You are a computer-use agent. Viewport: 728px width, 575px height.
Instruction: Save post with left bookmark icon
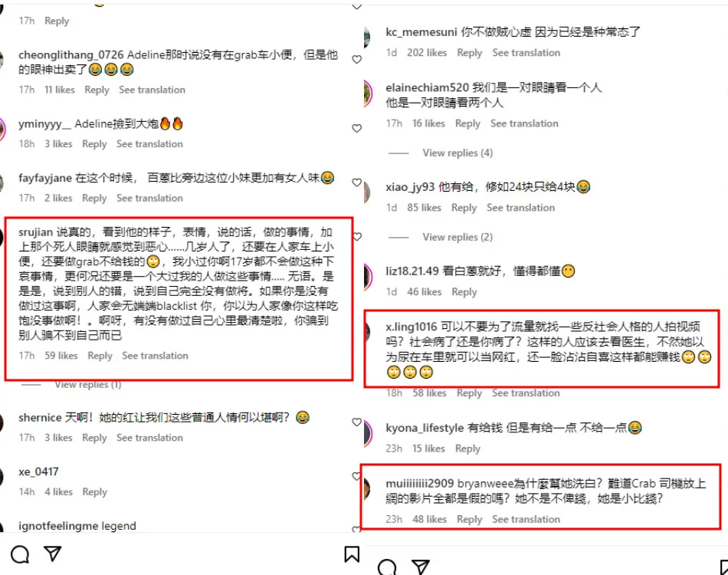tap(352, 554)
